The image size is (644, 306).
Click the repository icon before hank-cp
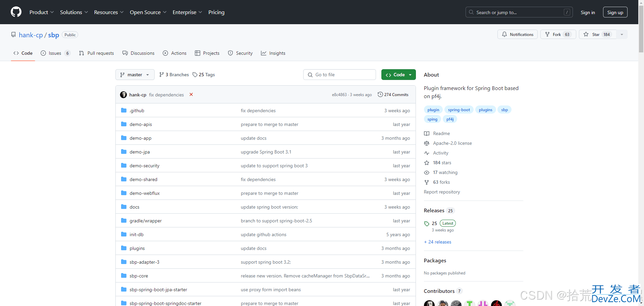[13, 35]
